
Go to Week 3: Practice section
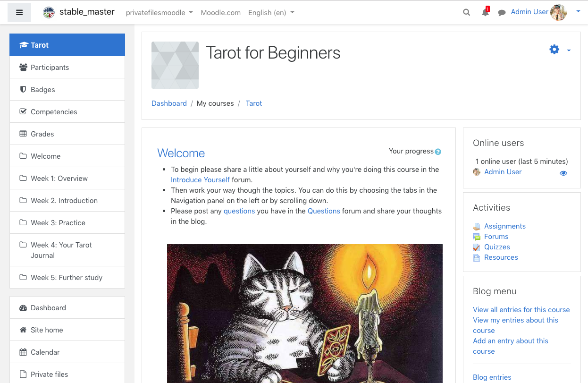point(67,222)
